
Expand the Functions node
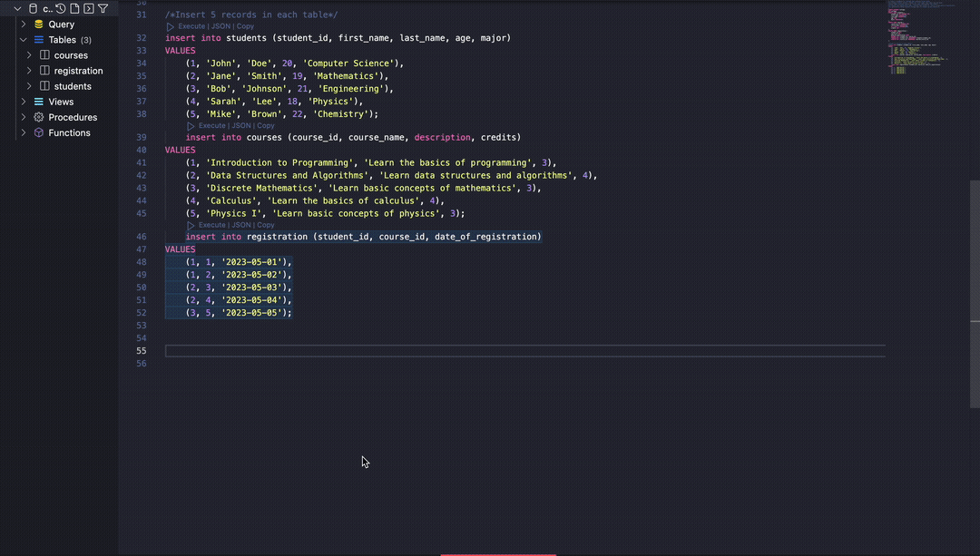pyautogui.click(x=24, y=132)
